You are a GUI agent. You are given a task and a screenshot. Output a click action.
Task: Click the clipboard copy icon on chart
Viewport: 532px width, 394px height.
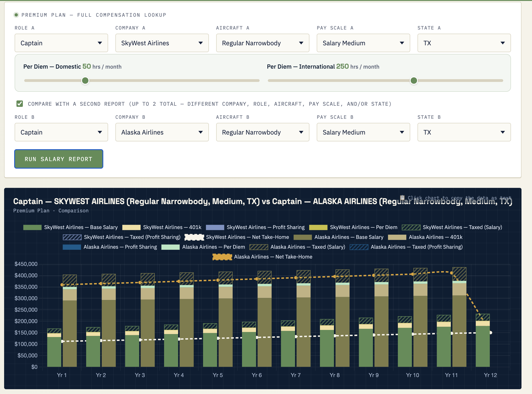tap(402, 198)
